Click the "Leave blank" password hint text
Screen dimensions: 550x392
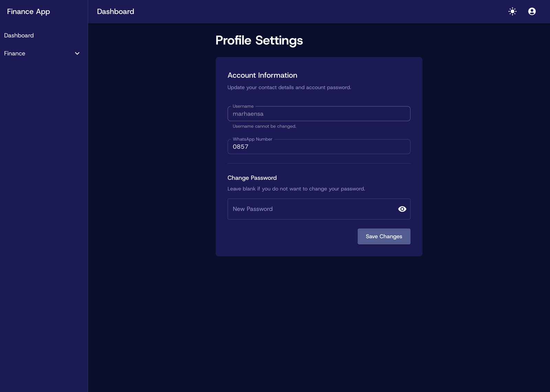pyautogui.click(x=296, y=189)
